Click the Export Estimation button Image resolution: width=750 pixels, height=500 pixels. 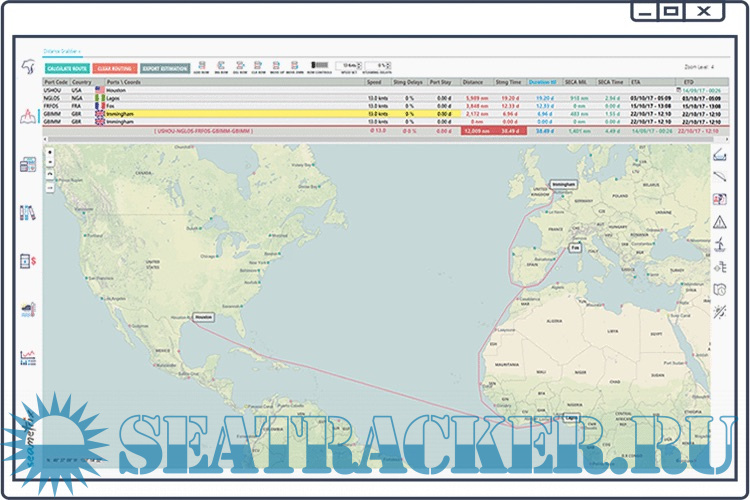pyautogui.click(x=163, y=69)
